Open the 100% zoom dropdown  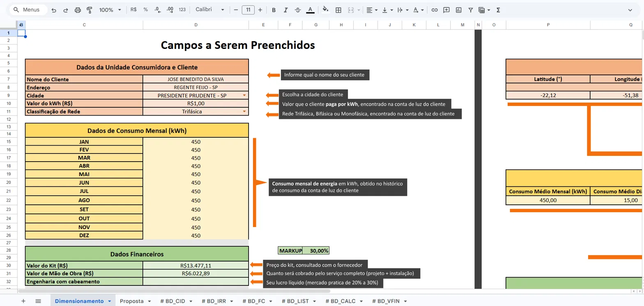(x=110, y=9)
